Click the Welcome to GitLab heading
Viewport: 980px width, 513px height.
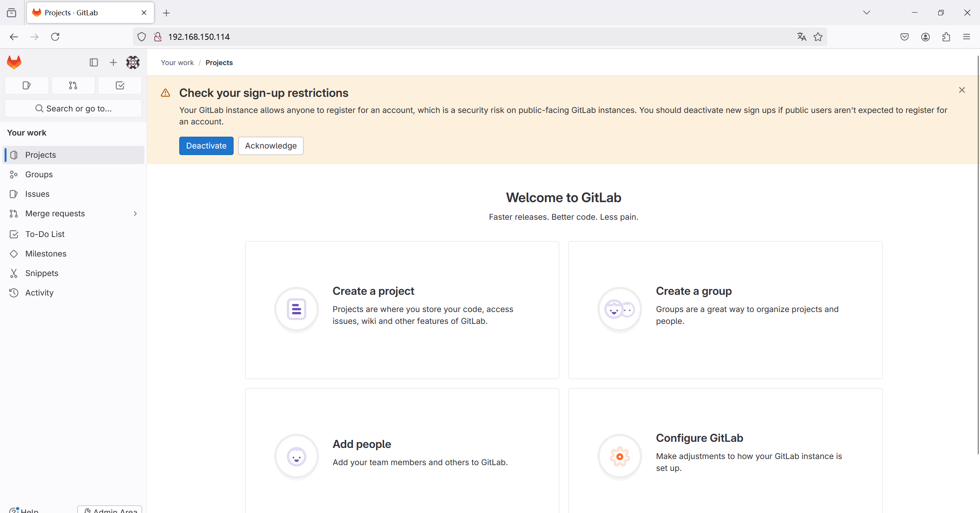point(564,198)
